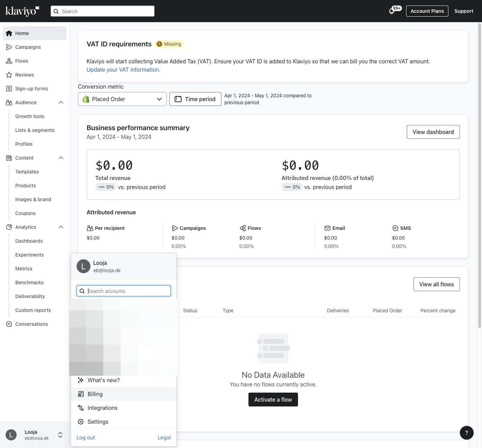Collapse the Audience section chevron

tap(61, 102)
